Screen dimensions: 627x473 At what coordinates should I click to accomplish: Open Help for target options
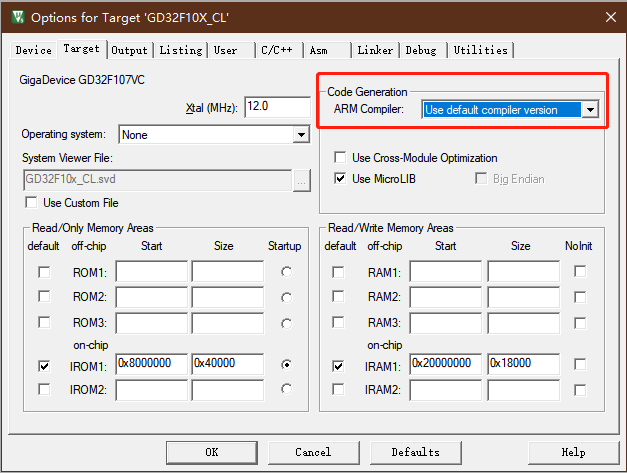573,452
